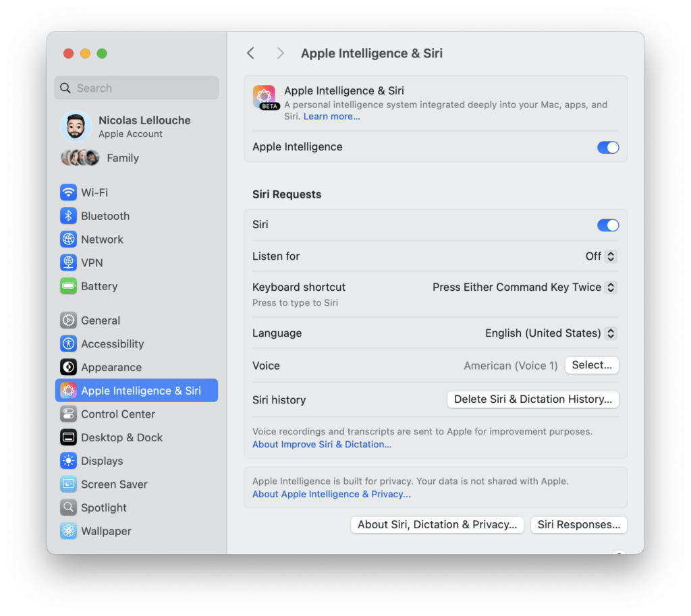Click the Network globe icon
The width and height of the screenshot is (691, 616).
[x=68, y=240]
